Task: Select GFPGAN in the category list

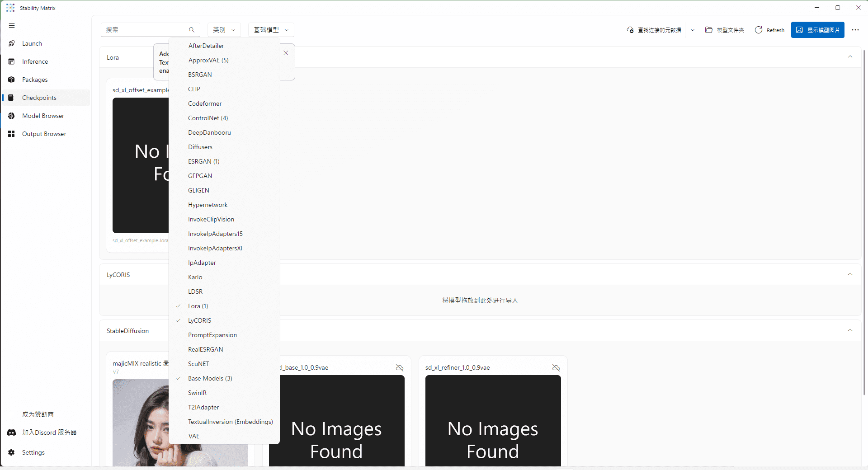Action: click(x=224, y=176)
